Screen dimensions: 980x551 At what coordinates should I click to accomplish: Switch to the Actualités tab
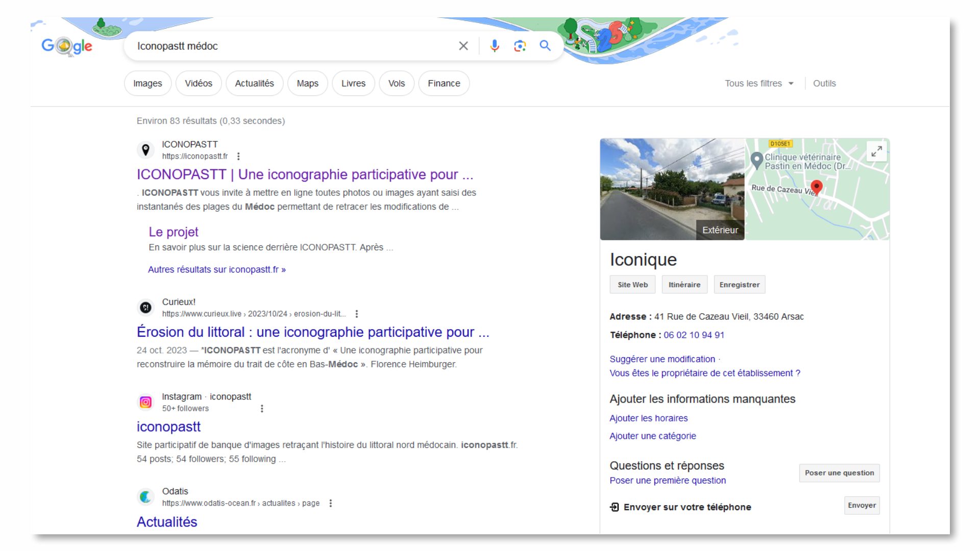[254, 83]
